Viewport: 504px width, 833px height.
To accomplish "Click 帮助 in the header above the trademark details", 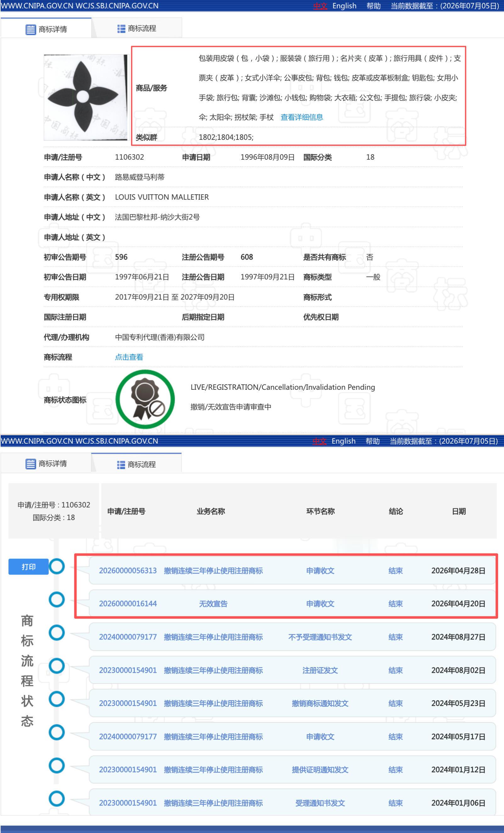I will tap(374, 6).
